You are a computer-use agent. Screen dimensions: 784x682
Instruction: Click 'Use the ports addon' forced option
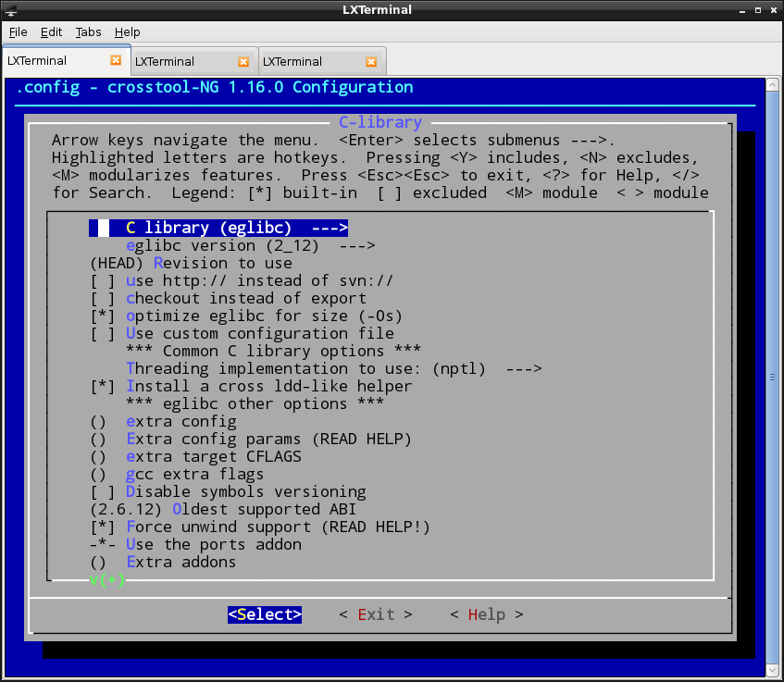click(196, 544)
